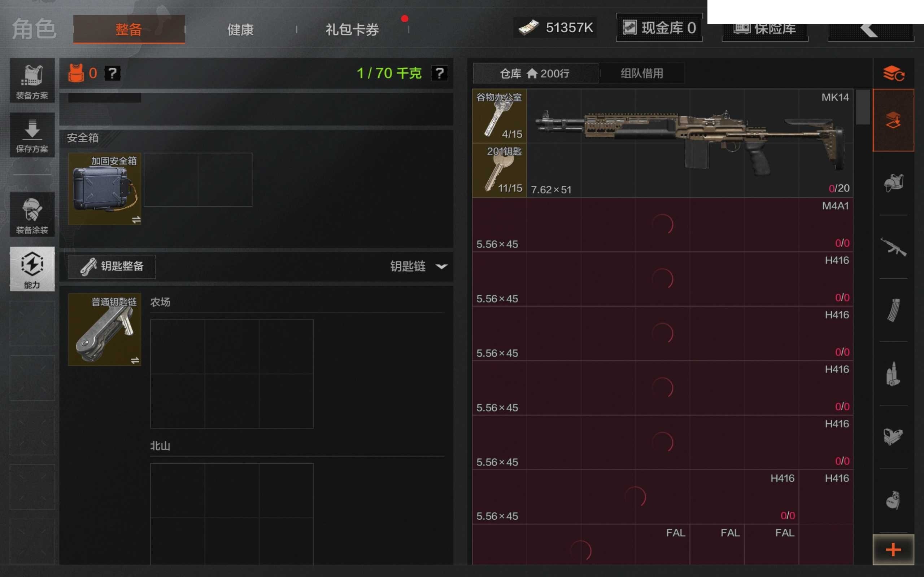Open the 装备涂装 skin icon
This screenshot has width=924, height=577.
(32, 215)
